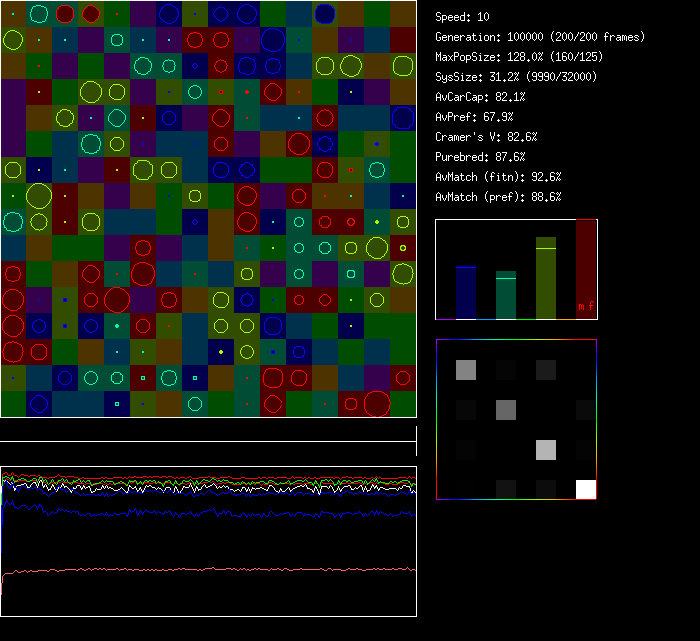Select the light gray cell in the matrix's top row
This screenshot has height=641, width=700.
click(466, 370)
